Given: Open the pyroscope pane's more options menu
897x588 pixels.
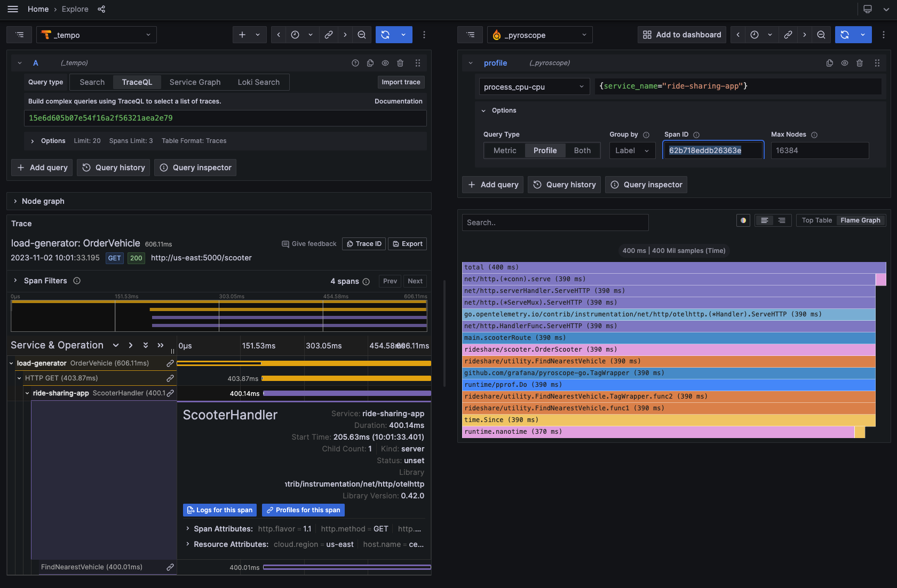Looking at the screenshot, I should point(884,35).
